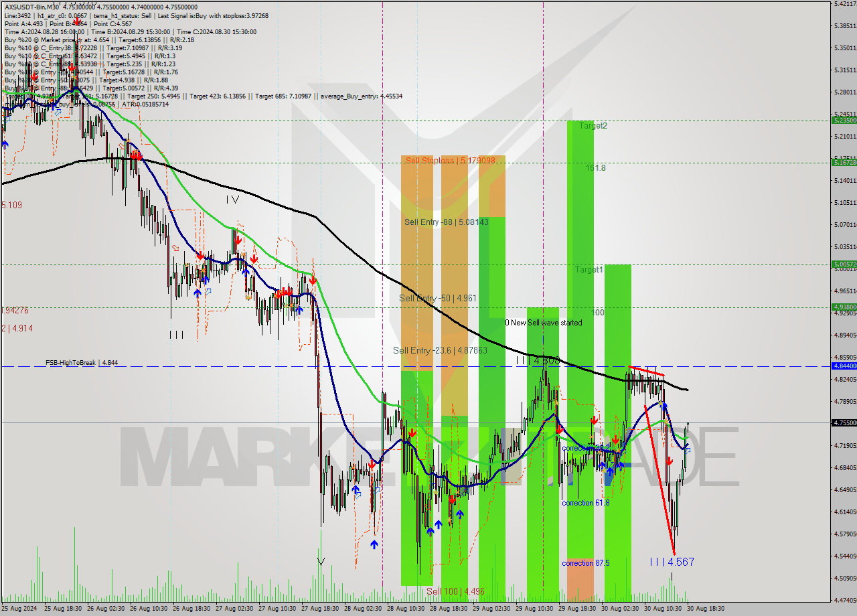Viewport: 857px width, 616px height.
Task: Click the 'Last Signal is:Buy' status line
Action: [213, 15]
